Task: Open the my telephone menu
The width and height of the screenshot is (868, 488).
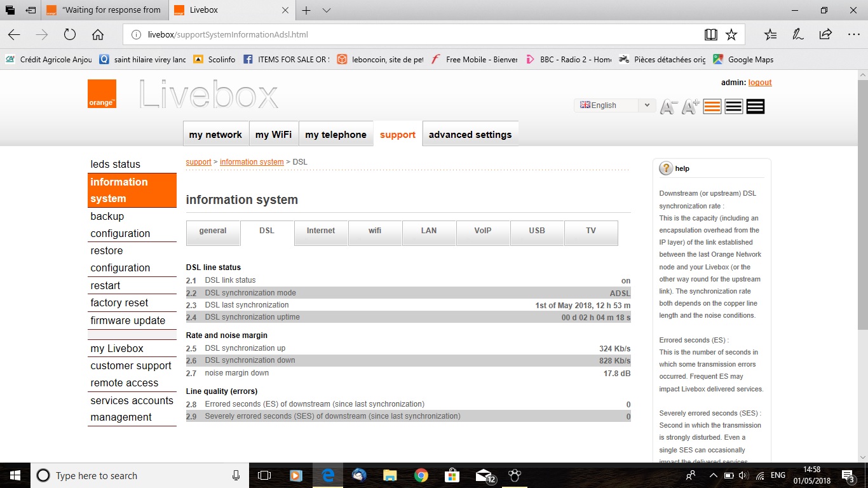Action: 336,134
